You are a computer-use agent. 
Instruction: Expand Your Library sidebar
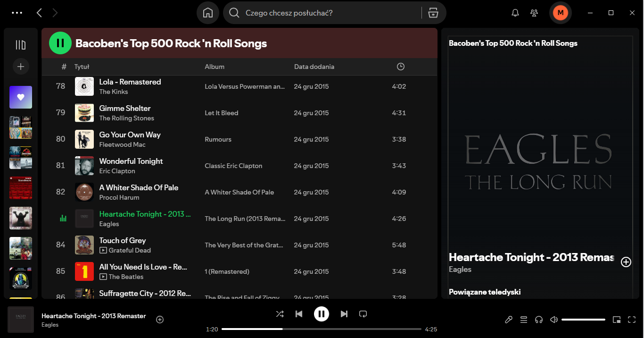point(21,45)
